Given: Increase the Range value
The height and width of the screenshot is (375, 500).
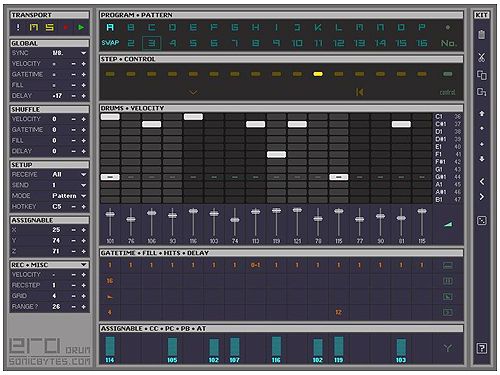Looking at the screenshot, I should coord(84,307).
